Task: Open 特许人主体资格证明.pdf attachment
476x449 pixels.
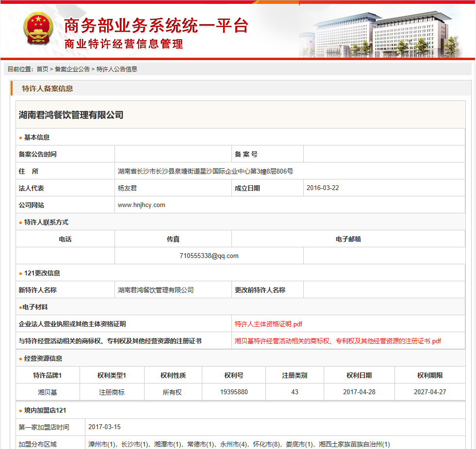Action: click(268, 324)
